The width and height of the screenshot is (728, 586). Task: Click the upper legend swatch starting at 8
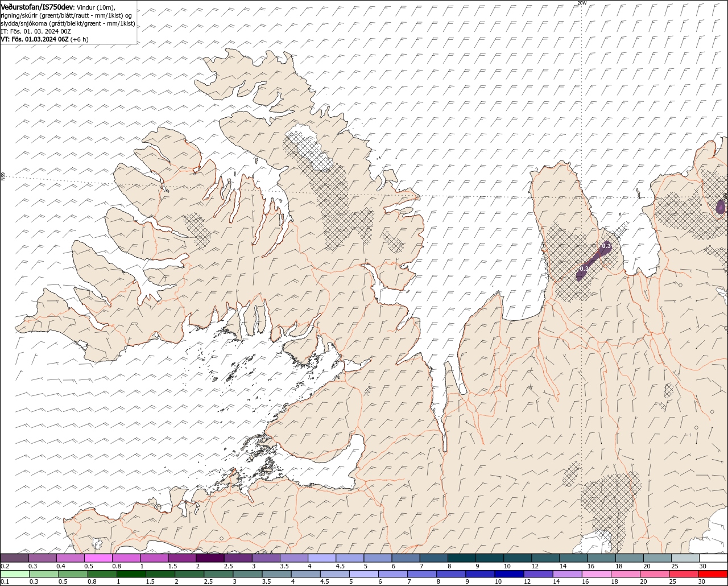pyautogui.click(x=462, y=558)
